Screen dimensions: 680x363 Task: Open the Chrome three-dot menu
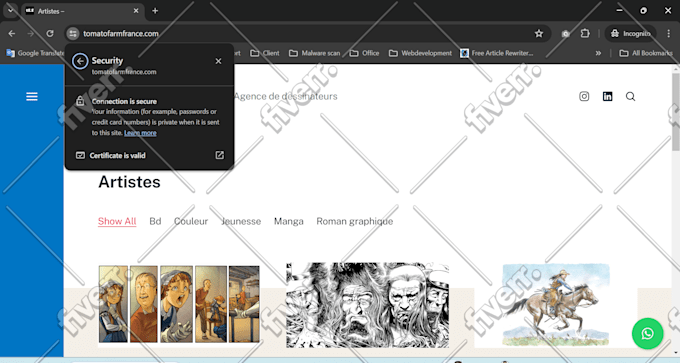pyautogui.click(x=668, y=33)
